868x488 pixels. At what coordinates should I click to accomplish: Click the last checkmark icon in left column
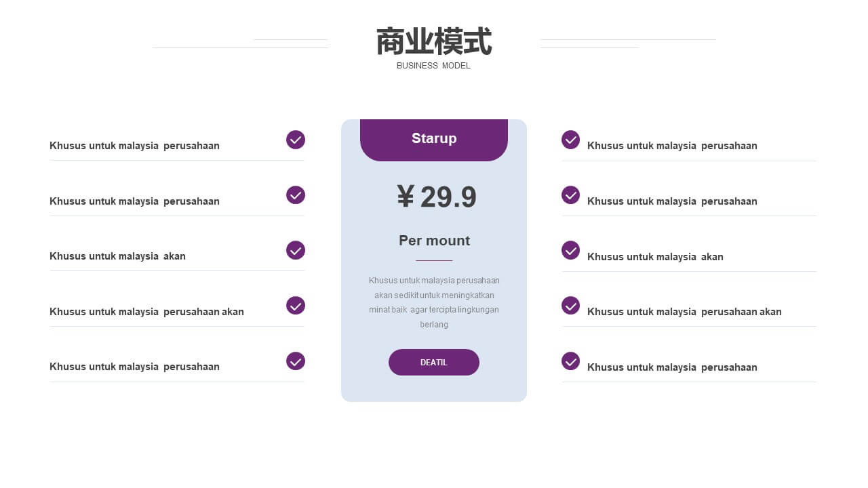pos(296,361)
